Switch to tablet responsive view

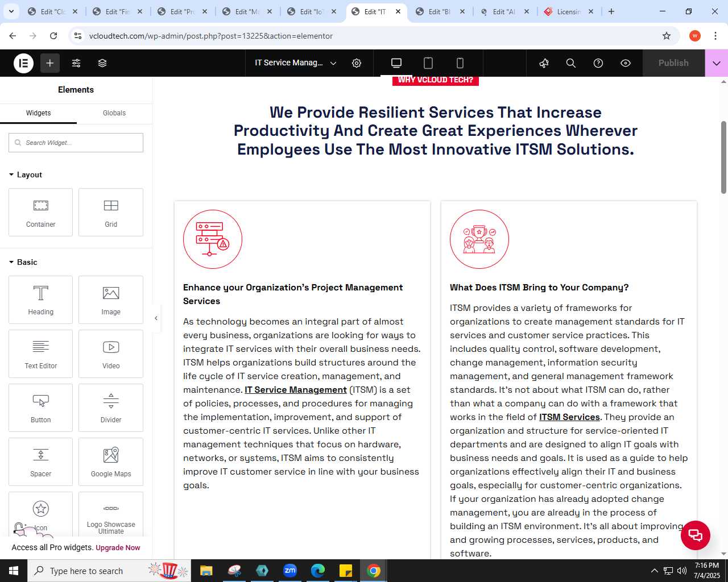point(428,63)
